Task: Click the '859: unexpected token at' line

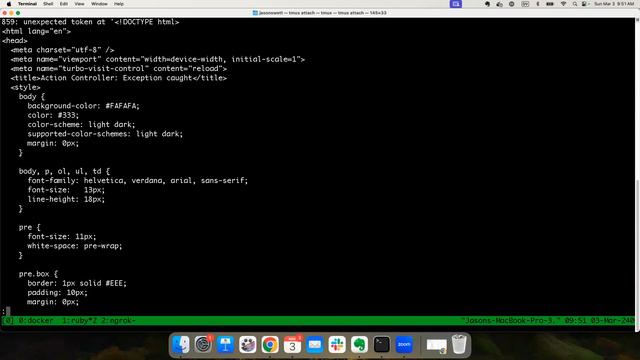Action: (90, 22)
